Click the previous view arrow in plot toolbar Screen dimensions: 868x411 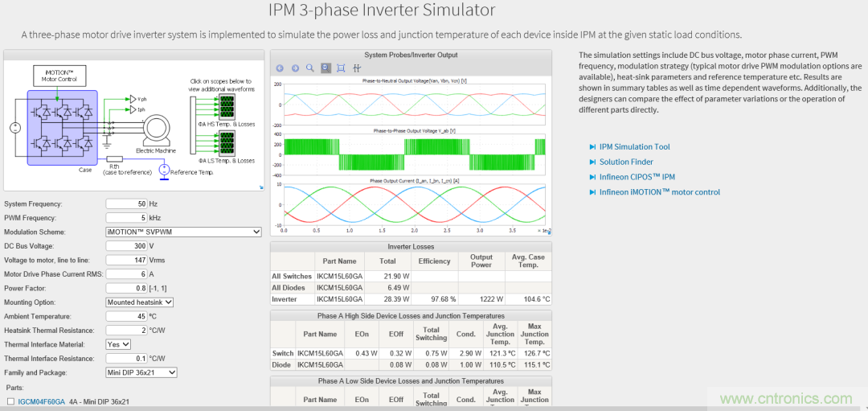click(x=280, y=68)
